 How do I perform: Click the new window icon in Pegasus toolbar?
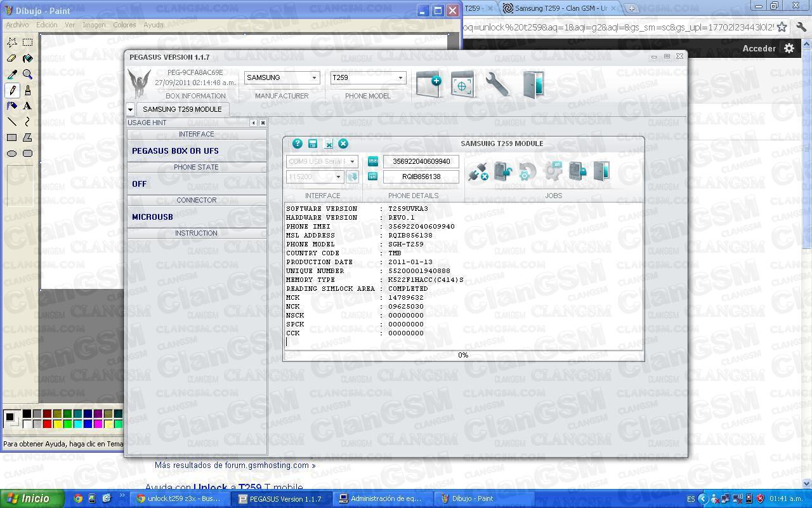click(429, 84)
